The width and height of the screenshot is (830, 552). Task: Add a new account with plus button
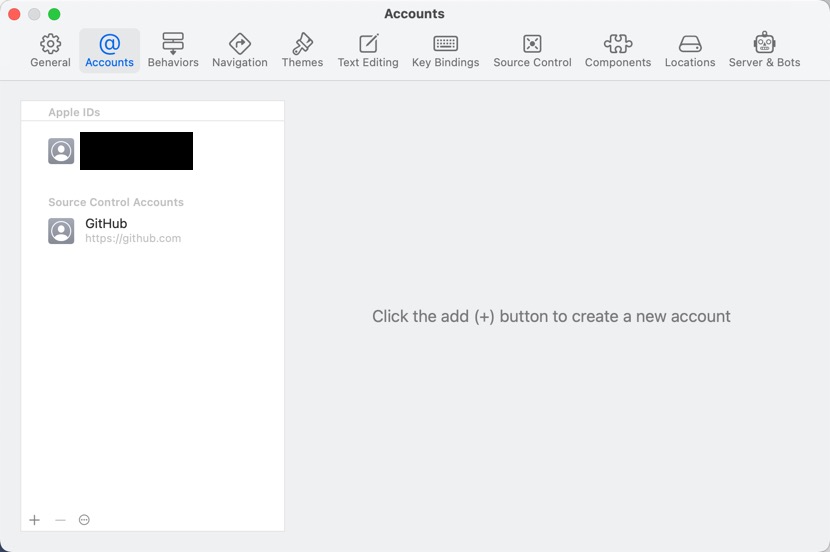pyautogui.click(x=34, y=520)
